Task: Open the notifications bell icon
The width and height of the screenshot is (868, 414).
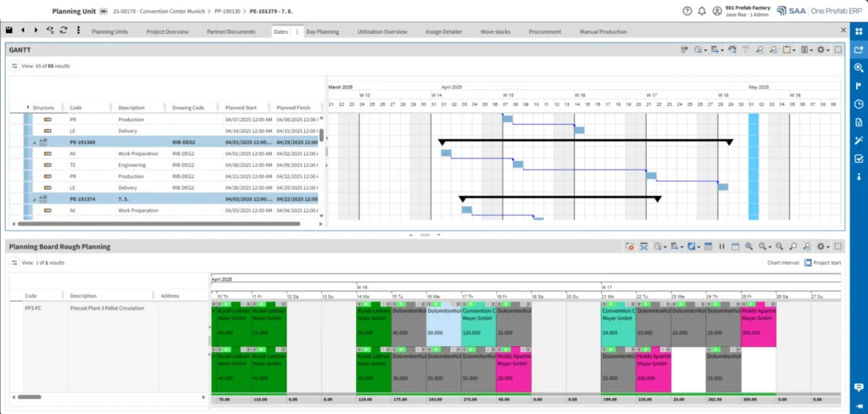Action: [x=702, y=10]
